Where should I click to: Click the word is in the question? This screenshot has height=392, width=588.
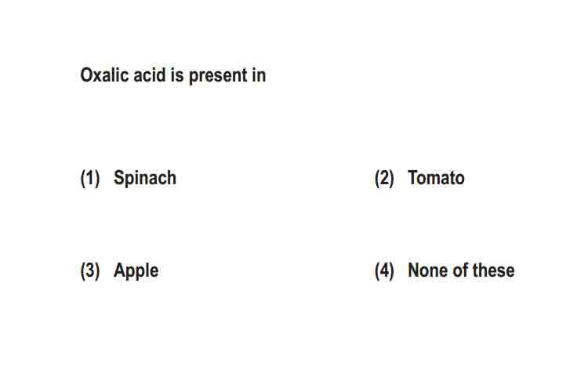click(177, 75)
